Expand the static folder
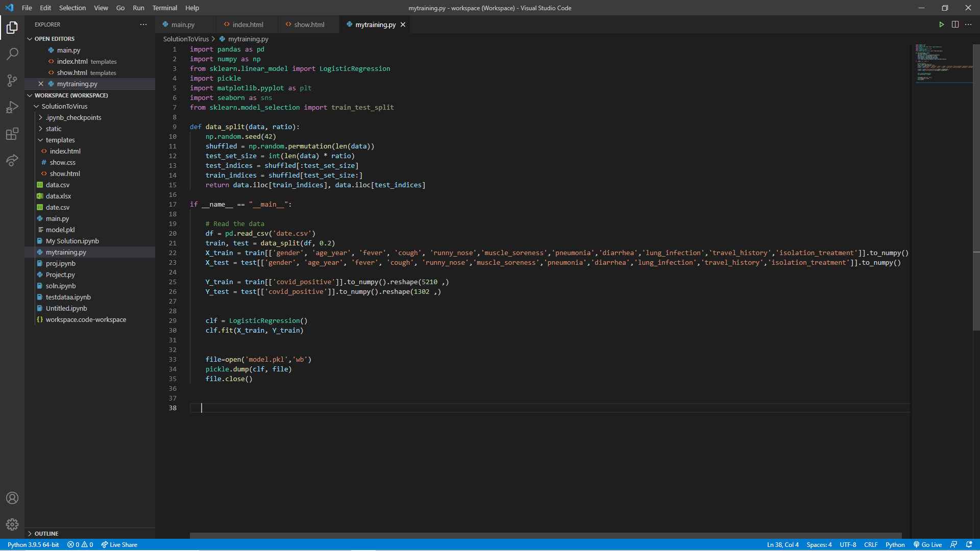This screenshot has width=980, height=551. (53, 129)
